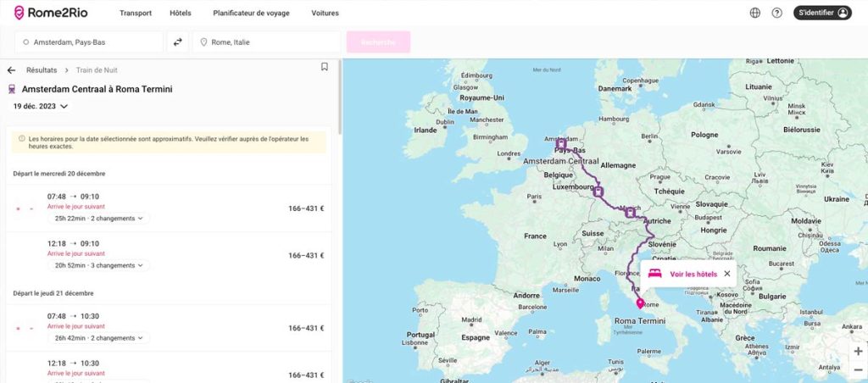This screenshot has height=383, width=868.
Task: Close the Voir les hôtels popup
Action: 726,274
